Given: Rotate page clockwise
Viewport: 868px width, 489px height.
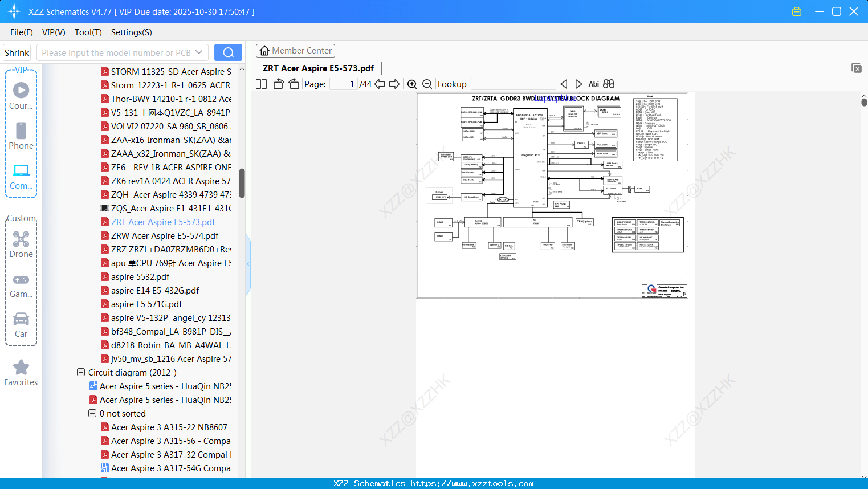Looking at the screenshot, I should pos(294,84).
